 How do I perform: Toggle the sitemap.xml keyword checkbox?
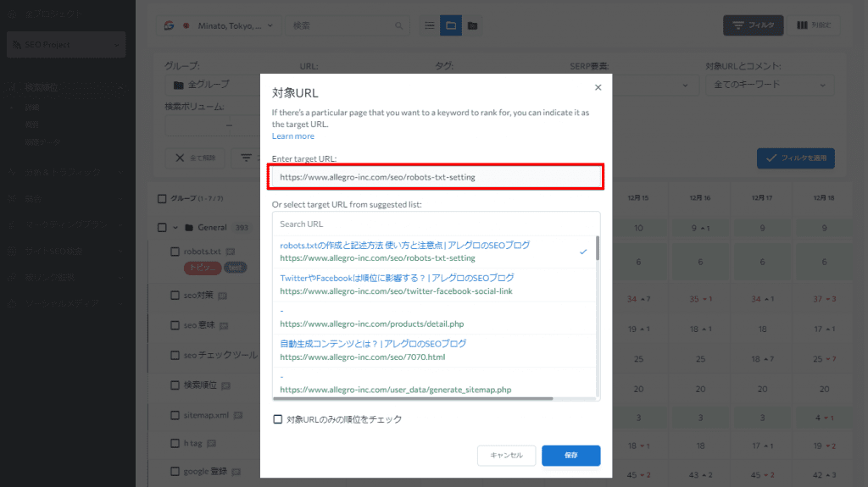pyautogui.click(x=175, y=415)
